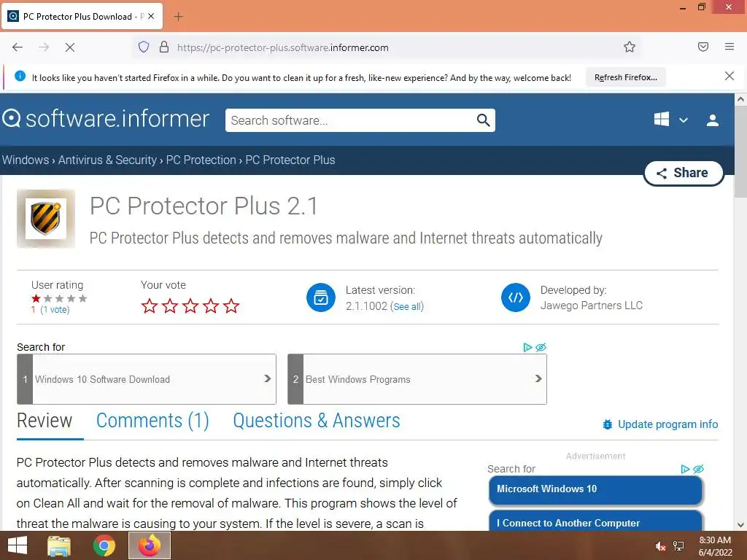Viewport: 747px width, 560px height.
Task: Click the address bar URL
Action: click(283, 47)
